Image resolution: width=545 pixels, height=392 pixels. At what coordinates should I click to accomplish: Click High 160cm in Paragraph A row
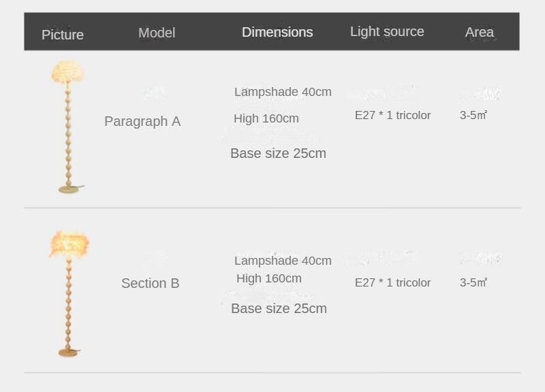tap(266, 118)
